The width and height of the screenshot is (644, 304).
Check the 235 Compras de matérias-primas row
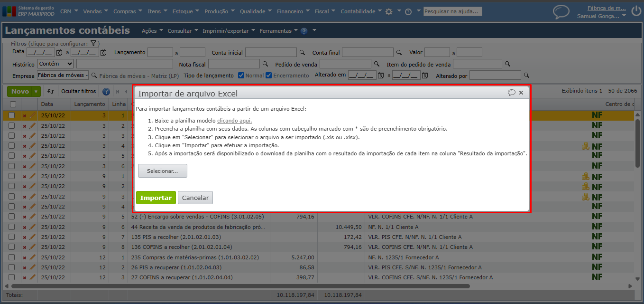(x=11, y=257)
